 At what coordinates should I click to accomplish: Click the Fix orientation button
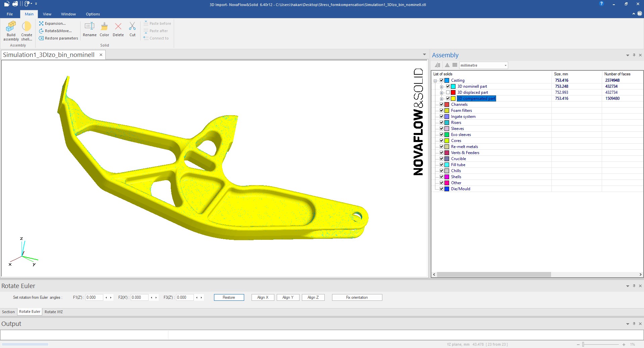coord(357,297)
